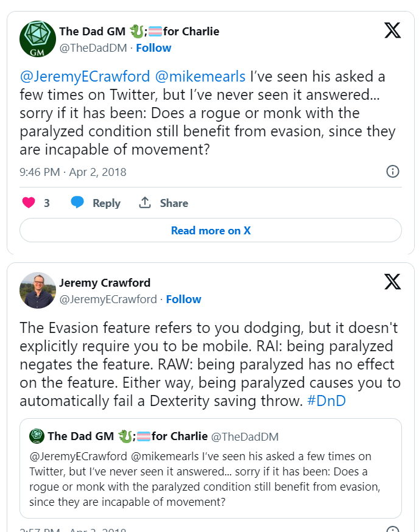Click Jeremy Crawford's profile photo
The height and width of the screenshot is (532, 419).
38,290
